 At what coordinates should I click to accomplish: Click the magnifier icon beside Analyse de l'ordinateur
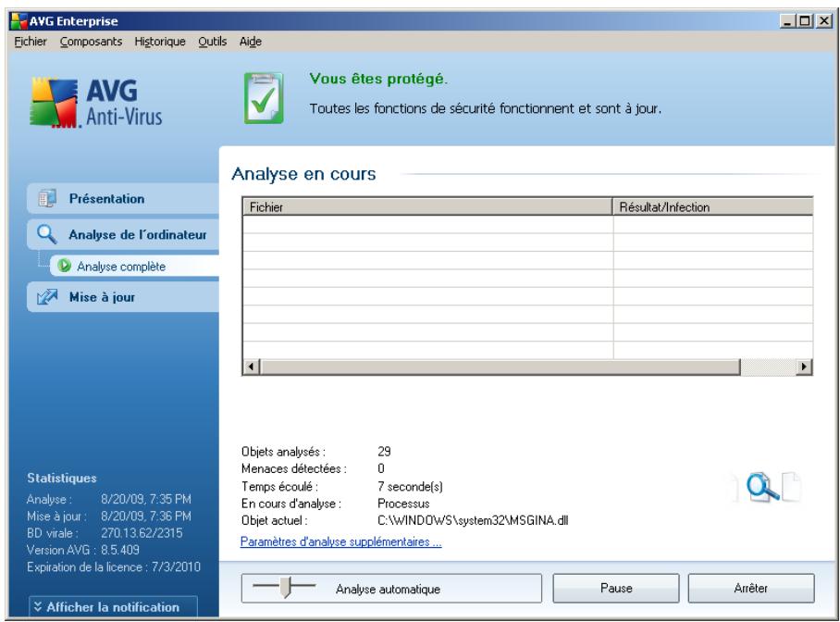46,234
